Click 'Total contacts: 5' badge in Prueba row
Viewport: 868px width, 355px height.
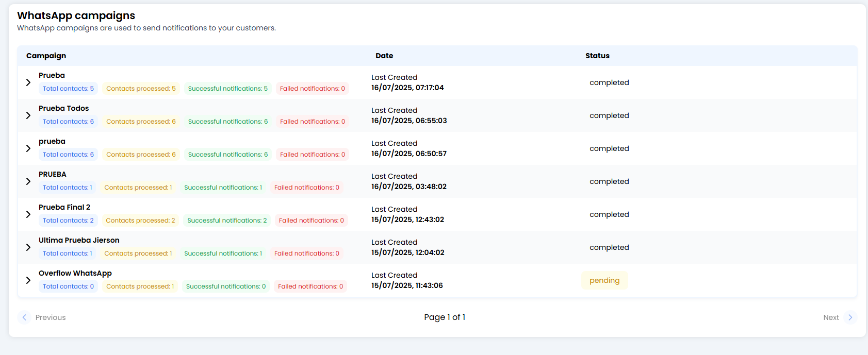[x=68, y=89]
